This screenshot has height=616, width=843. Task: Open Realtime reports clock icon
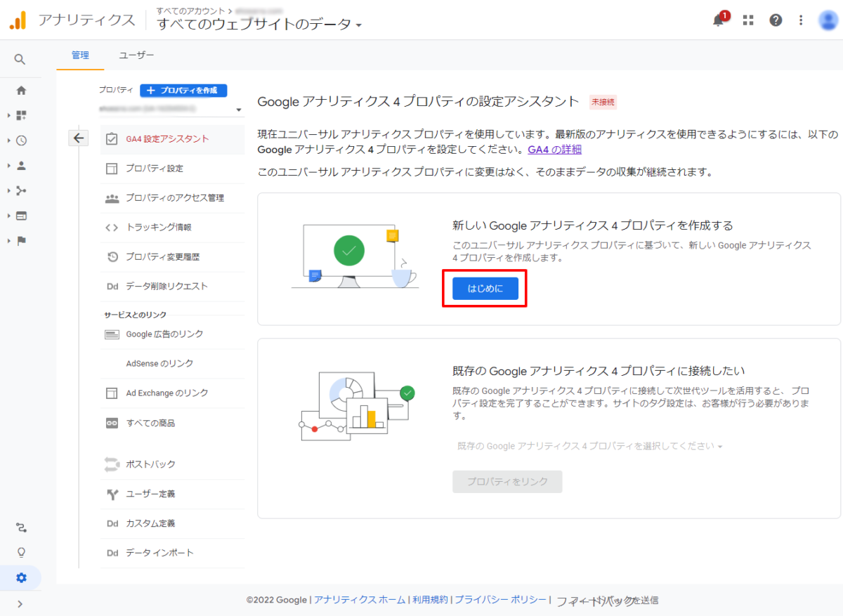[x=21, y=140]
